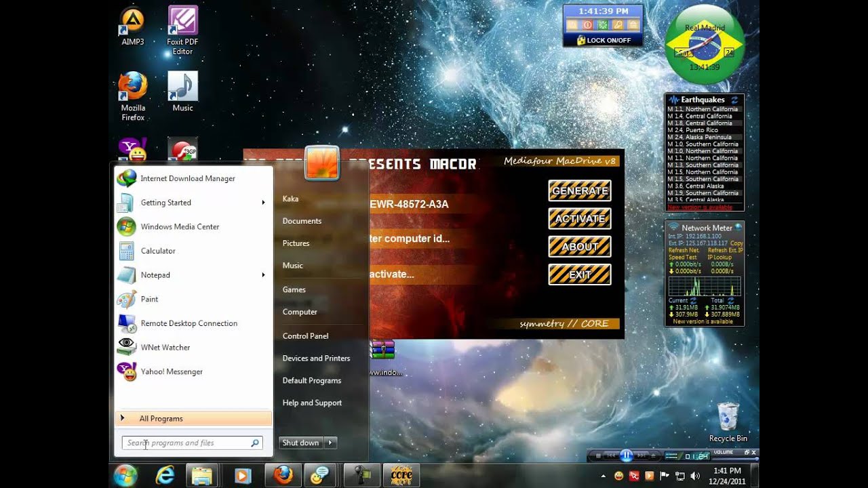Launch Calculator from Start menu
This screenshot has height=488, width=868.
point(193,251)
